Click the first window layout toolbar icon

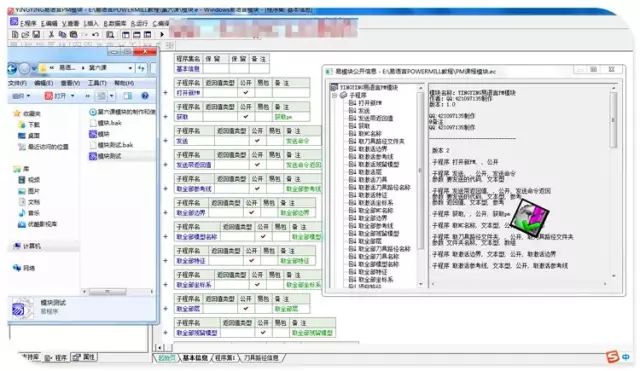click(x=126, y=34)
